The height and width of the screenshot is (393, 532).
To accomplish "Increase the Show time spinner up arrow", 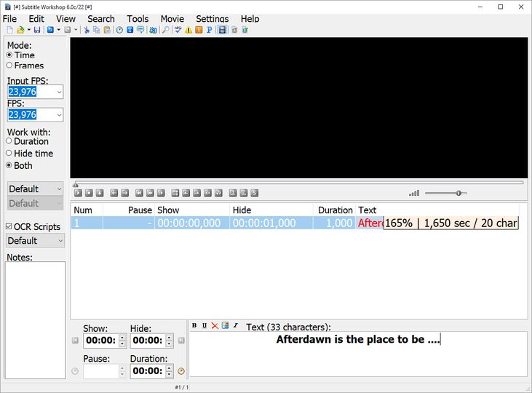I will click(122, 338).
